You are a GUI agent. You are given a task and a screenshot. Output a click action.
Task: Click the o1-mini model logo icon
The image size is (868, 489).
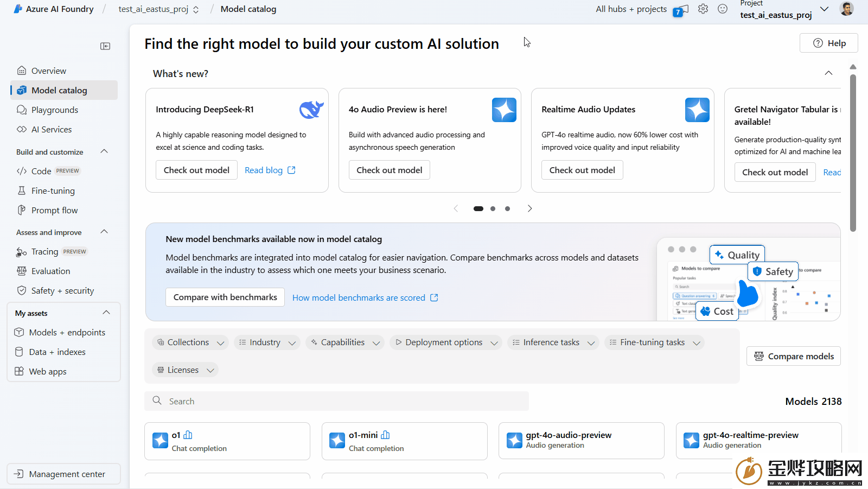337,440
